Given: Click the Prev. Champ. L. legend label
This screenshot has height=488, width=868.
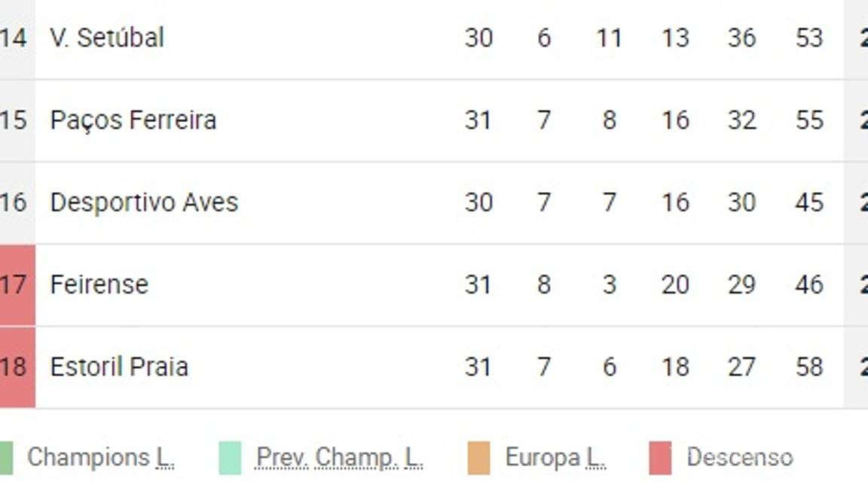Looking at the screenshot, I should tap(339, 457).
